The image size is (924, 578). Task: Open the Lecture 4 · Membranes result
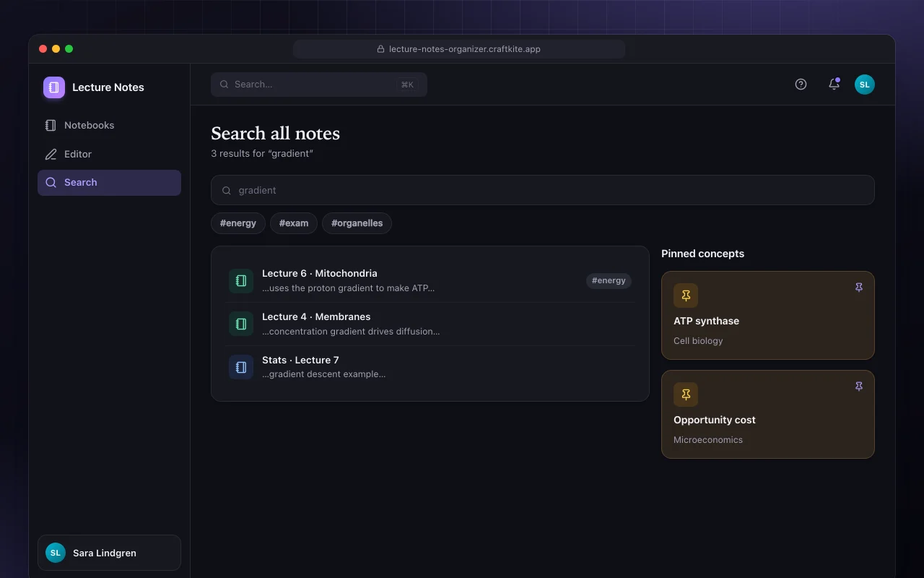point(430,324)
